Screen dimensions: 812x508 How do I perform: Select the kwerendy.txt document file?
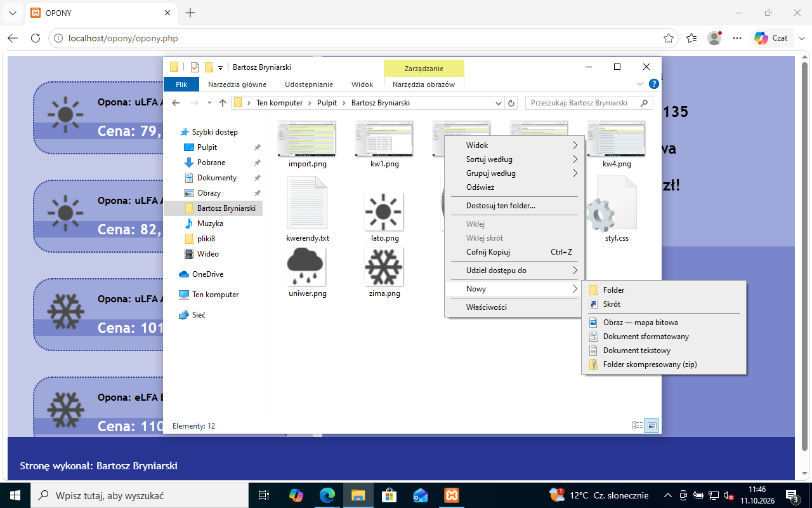(x=308, y=203)
